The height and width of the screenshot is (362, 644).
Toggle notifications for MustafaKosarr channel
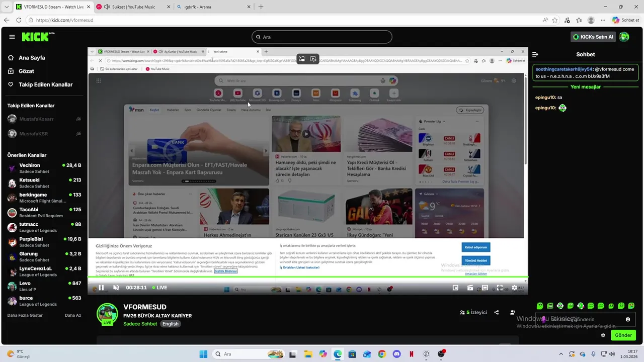tap(78, 119)
